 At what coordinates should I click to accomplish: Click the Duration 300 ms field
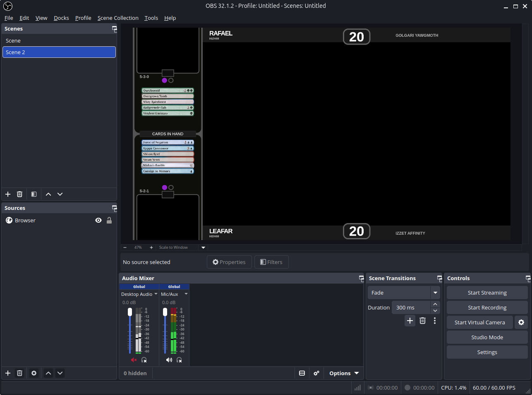[x=411, y=307]
